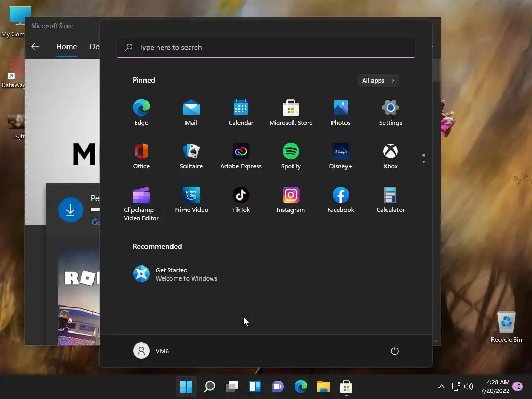Open the notification count badge
Screen dimensions: 532x399
pos(517,387)
